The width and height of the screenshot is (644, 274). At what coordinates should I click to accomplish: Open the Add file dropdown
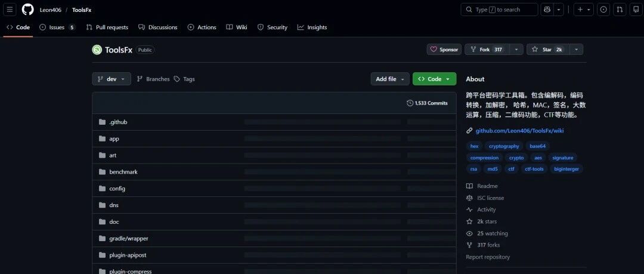pos(390,79)
